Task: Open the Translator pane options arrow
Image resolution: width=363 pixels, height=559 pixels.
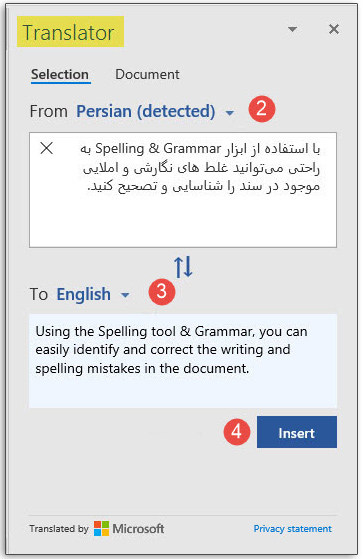Action: pyautogui.click(x=292, y=29)
